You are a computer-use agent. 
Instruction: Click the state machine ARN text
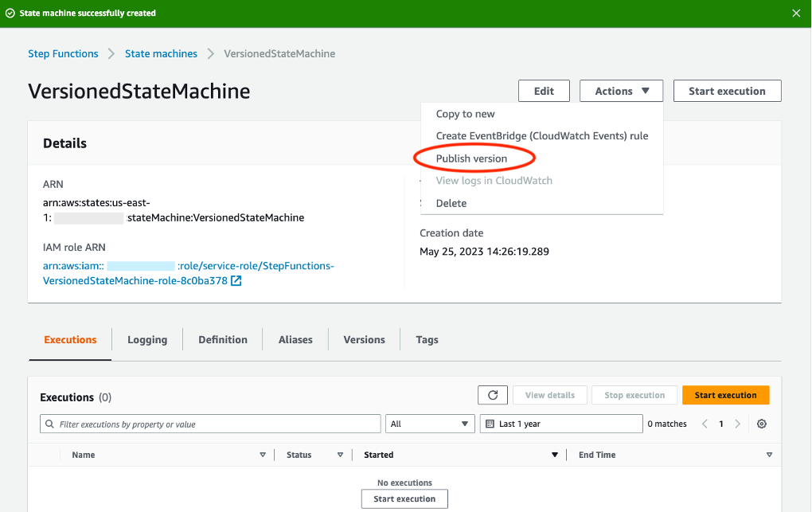click(x=174, y=210)
